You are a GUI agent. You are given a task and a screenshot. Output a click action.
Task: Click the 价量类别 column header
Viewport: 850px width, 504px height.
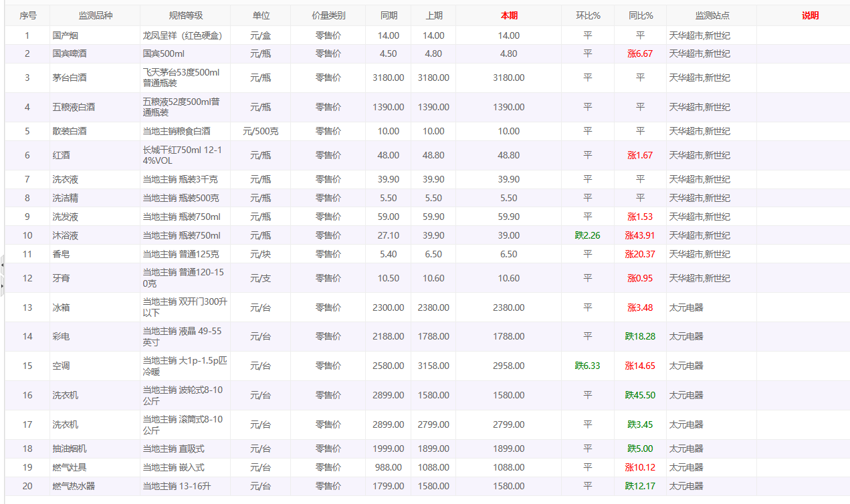pos(328,15)
